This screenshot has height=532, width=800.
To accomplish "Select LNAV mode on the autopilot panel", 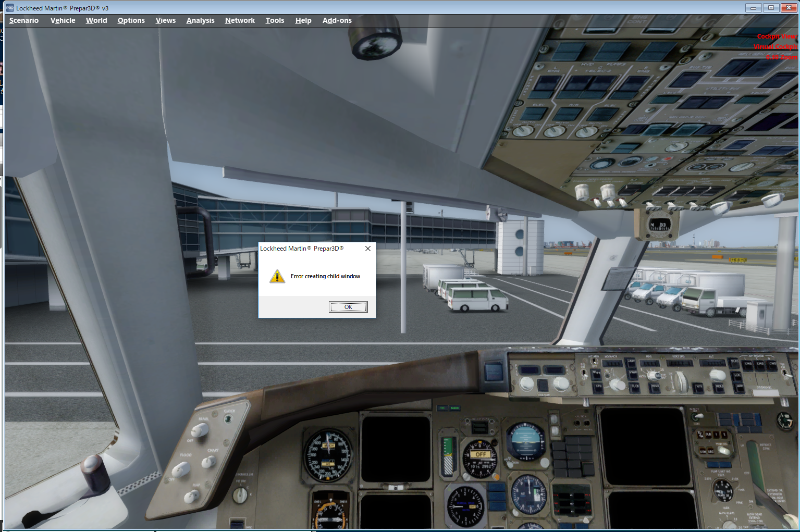I will pos(631,362).
